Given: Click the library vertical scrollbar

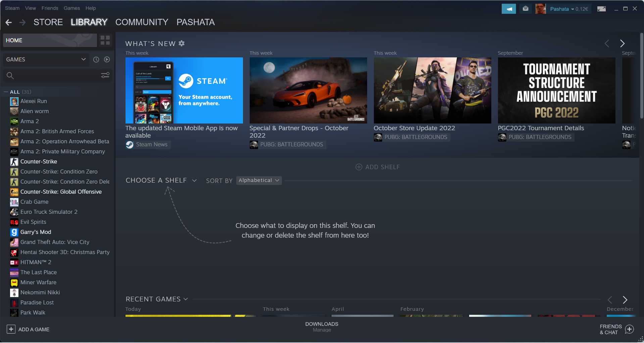Looking at the screenshot, I should pyautogui.click(x=641, y=76).
